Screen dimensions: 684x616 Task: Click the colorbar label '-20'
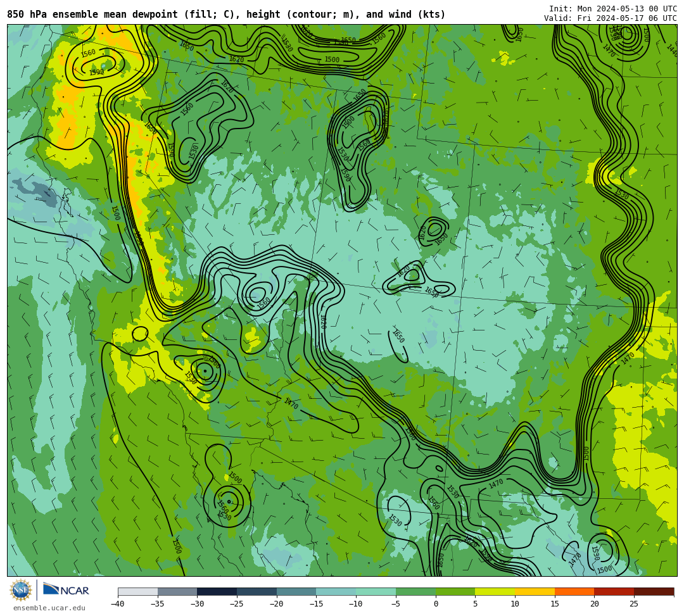pos(276,604)
